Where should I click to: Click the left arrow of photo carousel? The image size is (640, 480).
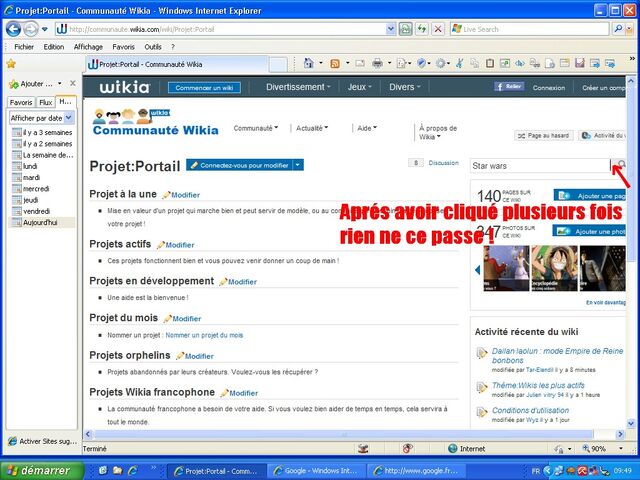coord(477,270)
